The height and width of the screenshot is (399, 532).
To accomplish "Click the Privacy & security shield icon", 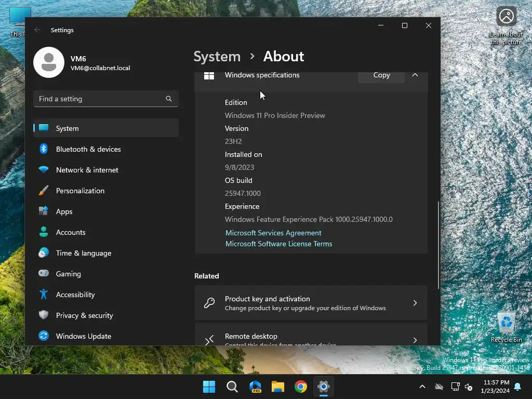I will pyautogui.click(x=44, y=315).
